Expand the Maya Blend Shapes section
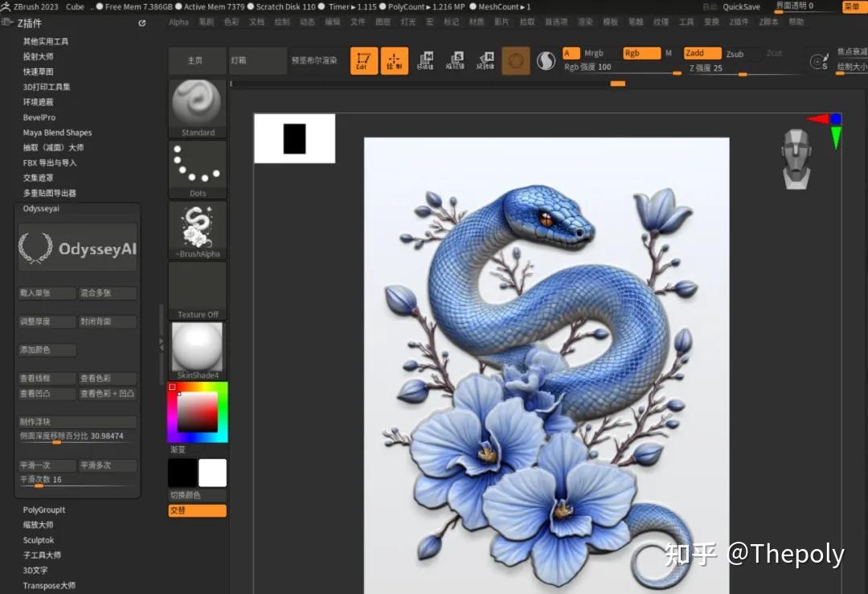868x594 pixels. click(x=58, y=133)
